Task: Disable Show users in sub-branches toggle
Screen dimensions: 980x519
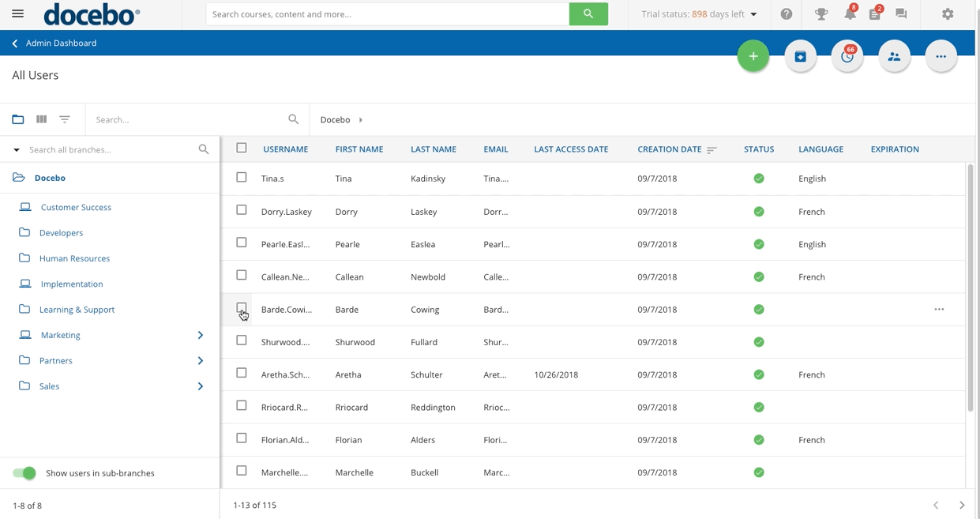Action: [x=24, y=473]
